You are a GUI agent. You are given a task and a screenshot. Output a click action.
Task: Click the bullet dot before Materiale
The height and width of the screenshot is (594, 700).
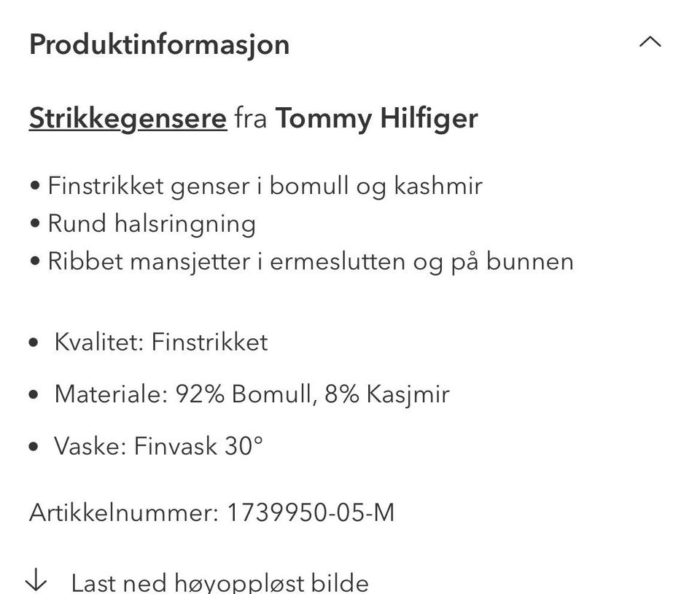[x=34, y=395]
